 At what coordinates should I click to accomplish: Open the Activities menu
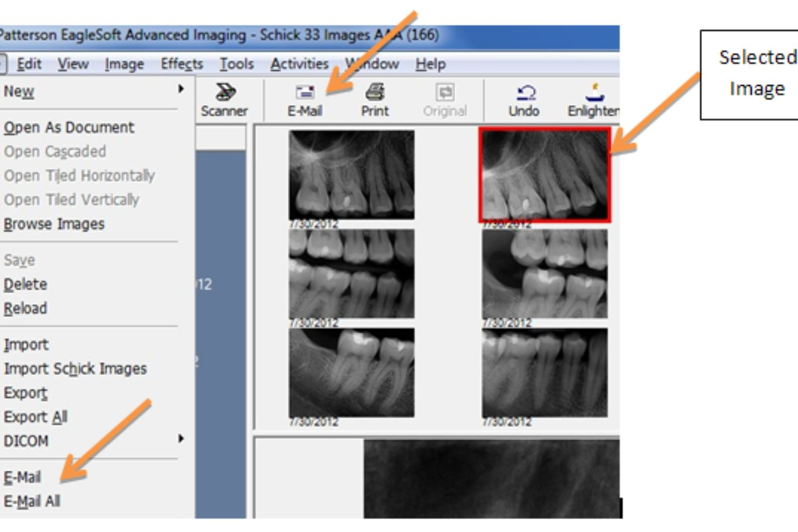[299, 64]
